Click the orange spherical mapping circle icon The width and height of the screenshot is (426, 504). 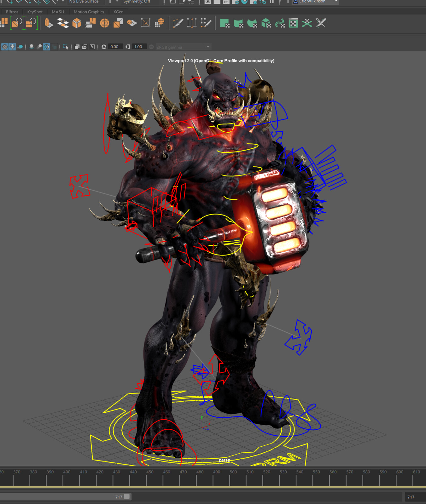[104, 23]
